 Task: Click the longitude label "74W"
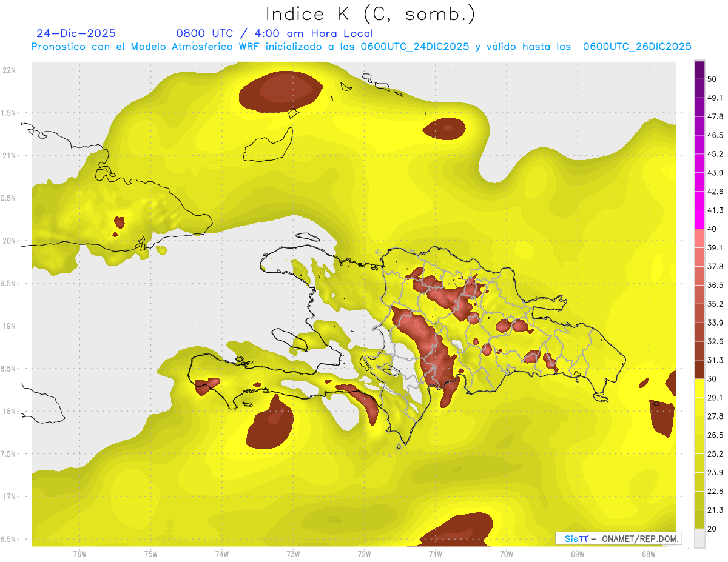pos(222,554)
